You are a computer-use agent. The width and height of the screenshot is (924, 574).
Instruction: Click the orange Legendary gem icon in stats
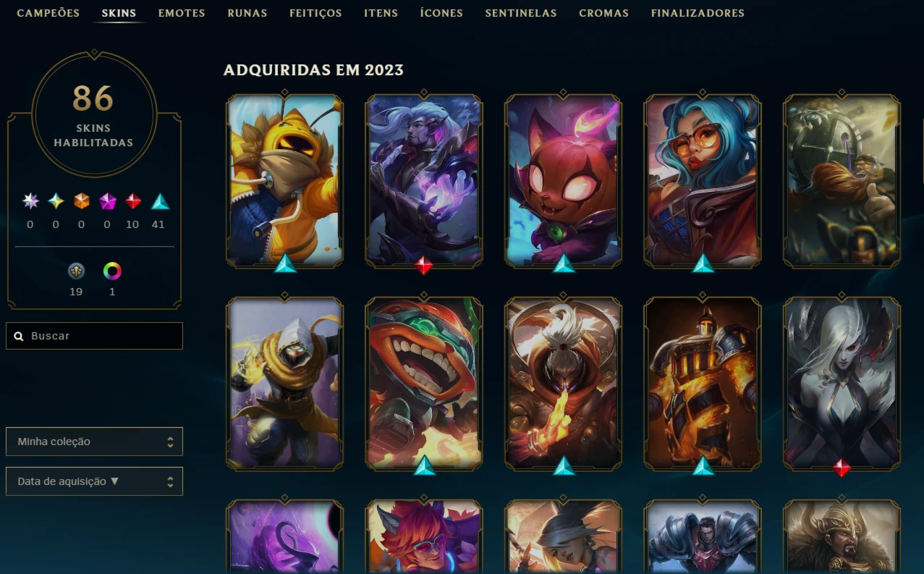point(82,201)
